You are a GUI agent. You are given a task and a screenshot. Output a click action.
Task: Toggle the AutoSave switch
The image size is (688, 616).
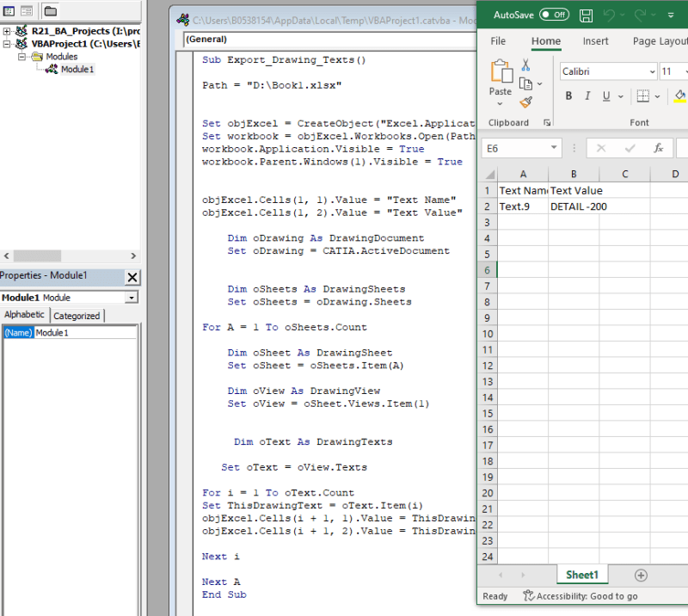(x=554, y=15)
